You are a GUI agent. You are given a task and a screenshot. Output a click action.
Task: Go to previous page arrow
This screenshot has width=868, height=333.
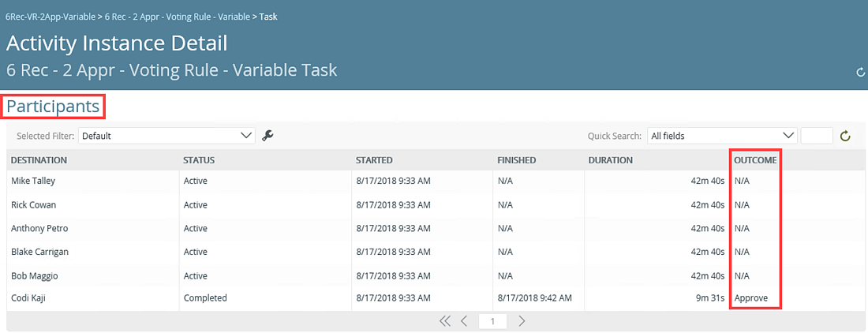tap(465, 321)
